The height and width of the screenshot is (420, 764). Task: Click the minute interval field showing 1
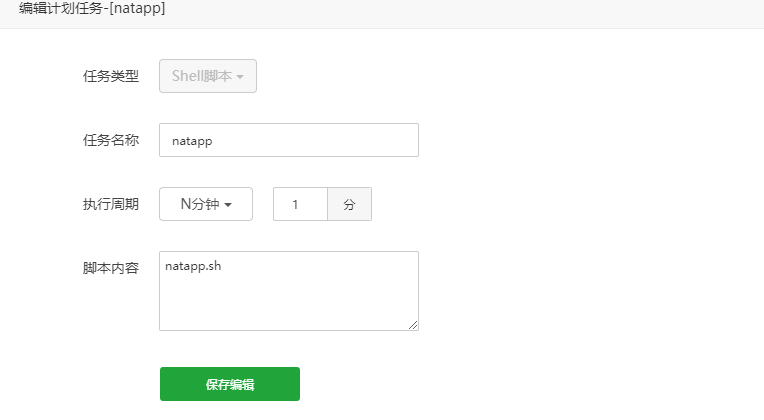click(x=300, y=204)
